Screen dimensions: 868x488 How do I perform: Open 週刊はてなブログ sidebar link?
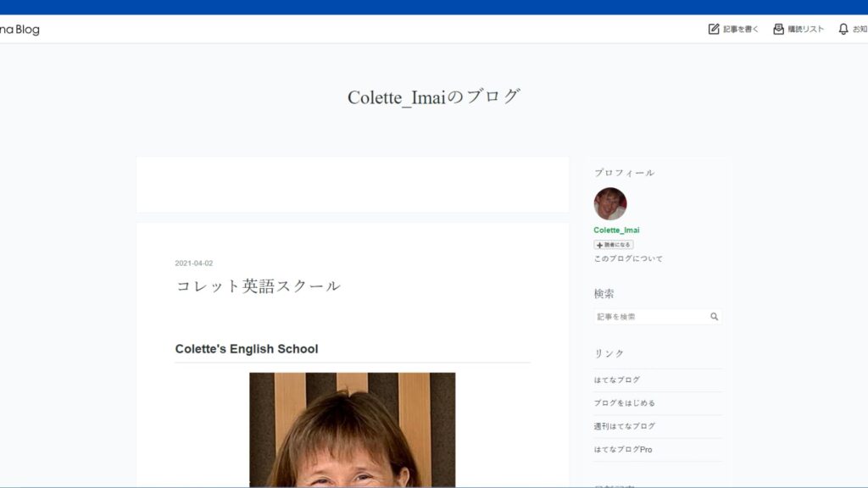pos(625,426)
